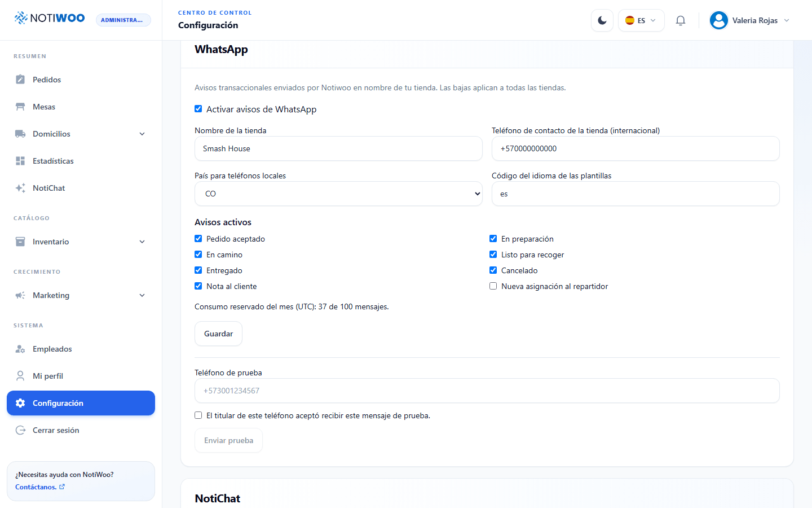Screen dimensions: 812x508
Task: Toggle Cancelado checkbox
Action: tap(493, 270)
